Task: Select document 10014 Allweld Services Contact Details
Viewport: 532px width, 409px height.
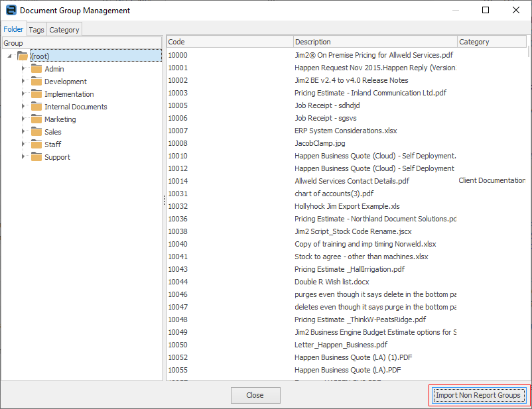Action: (352, 181)
